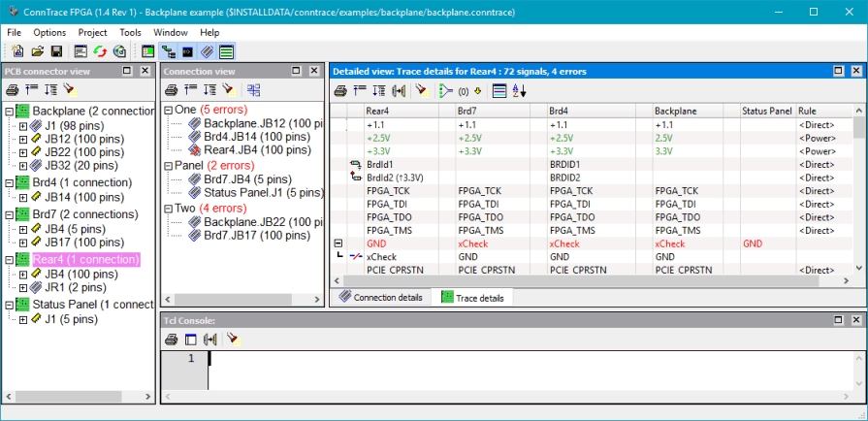Toggle colored rows in Detailed view
The image size is (868, 421).
tap(499, 91)
